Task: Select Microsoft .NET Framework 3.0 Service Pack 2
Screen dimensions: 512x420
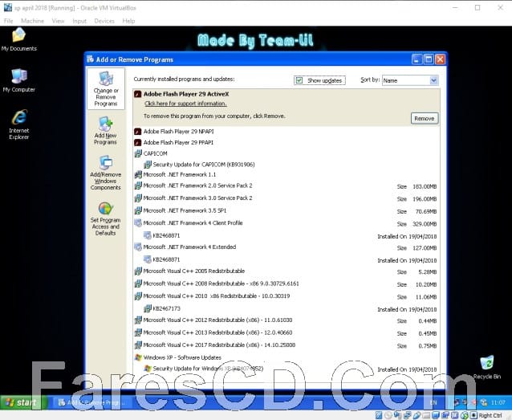Action: coord(197,198)
